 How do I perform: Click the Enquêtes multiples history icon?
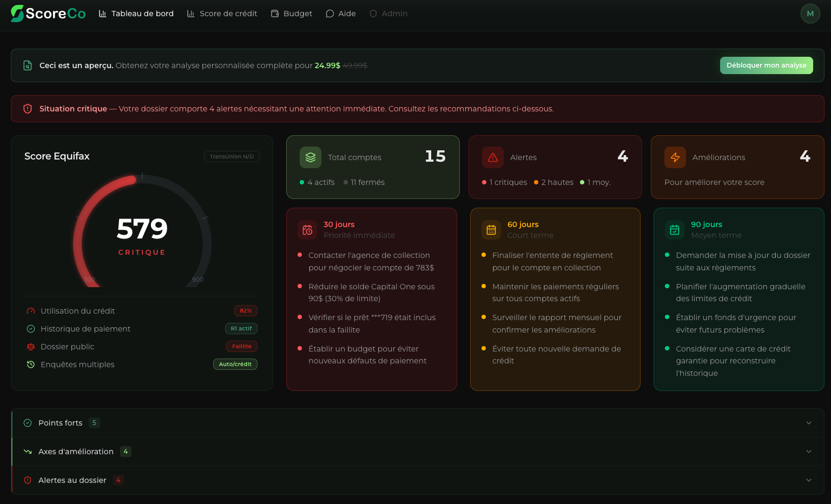click(x=31, y=364)
